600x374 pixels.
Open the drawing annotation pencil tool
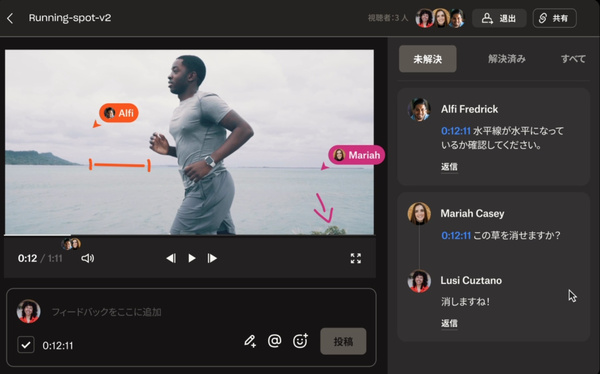pyautogui.click(x=250, y=341)
